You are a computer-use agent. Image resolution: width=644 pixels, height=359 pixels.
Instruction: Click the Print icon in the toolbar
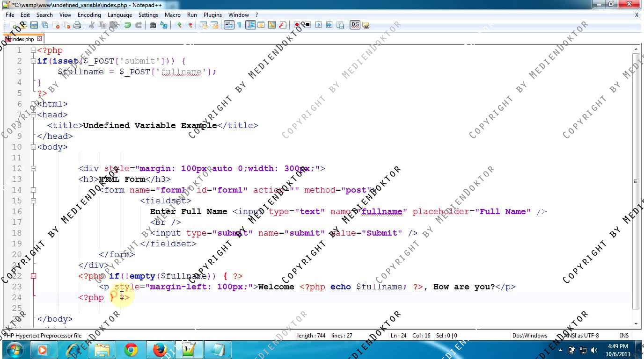[77, 25]
